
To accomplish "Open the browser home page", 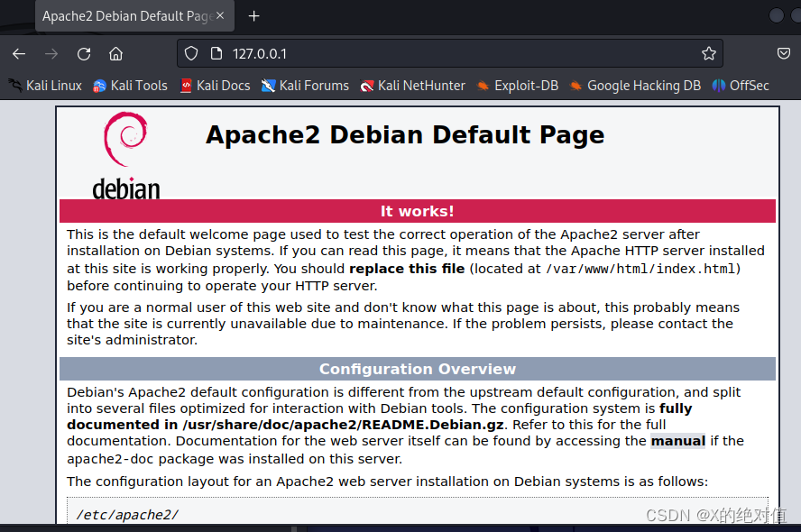I will click(116, 53).
